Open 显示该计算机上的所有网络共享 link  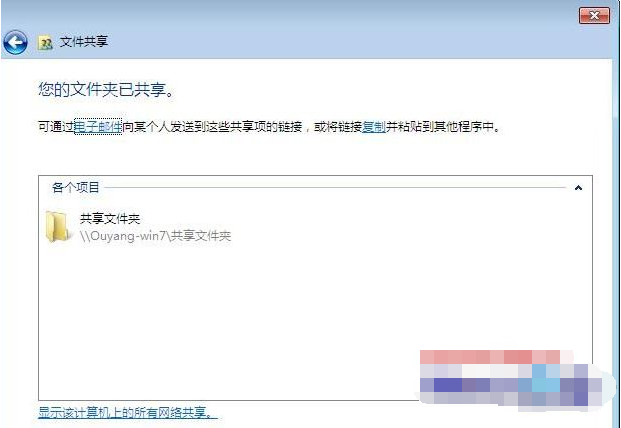(x=128, y=413)
